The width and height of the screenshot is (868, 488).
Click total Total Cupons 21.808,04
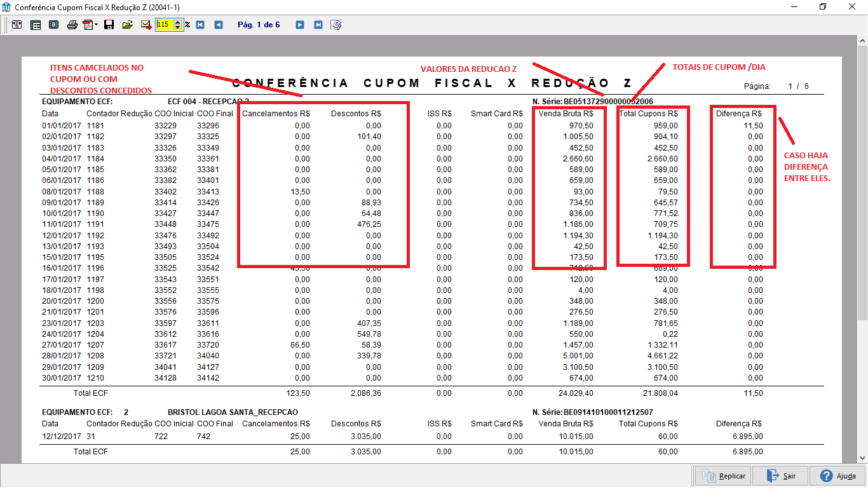(x=660, y=393)
